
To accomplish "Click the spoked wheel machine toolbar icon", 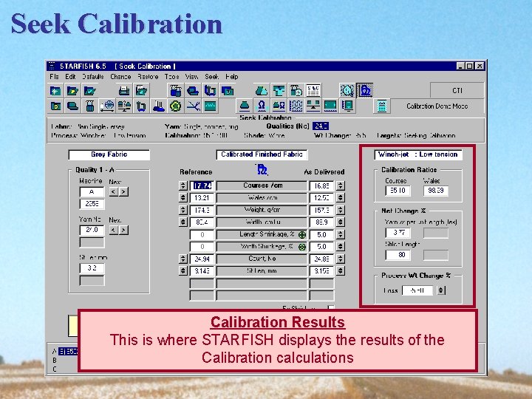I will pyautogui.click(x=107, y=106).
